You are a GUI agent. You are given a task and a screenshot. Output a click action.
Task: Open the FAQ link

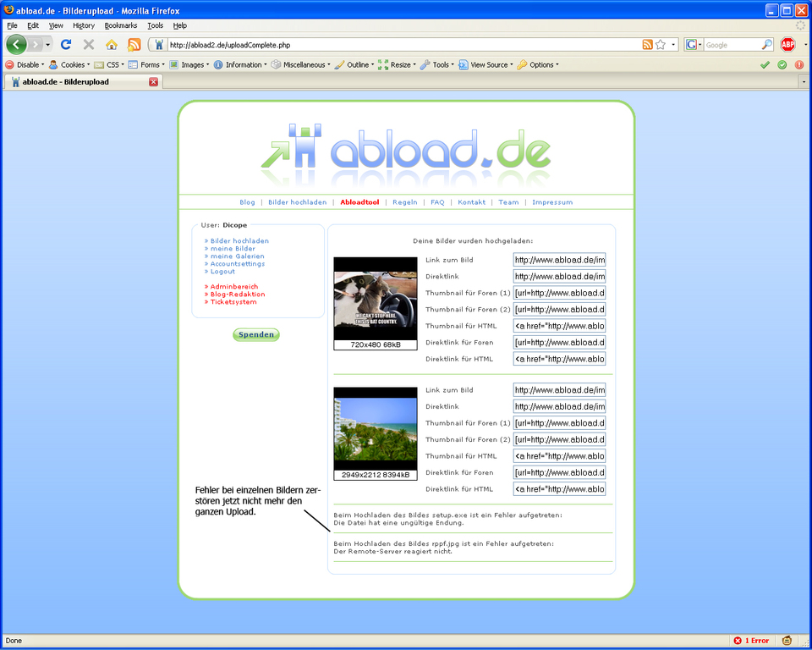(437, 202)
